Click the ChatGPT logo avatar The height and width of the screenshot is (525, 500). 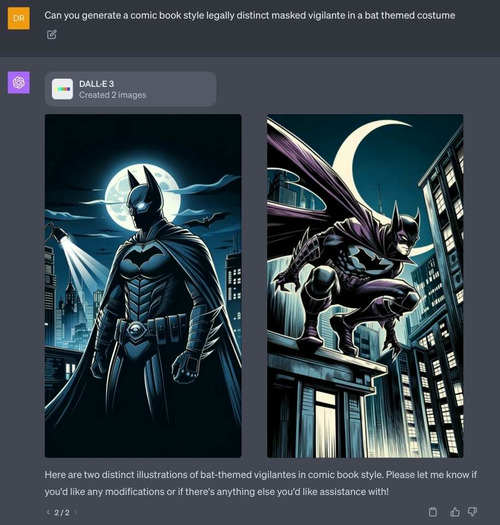[x=19, y=82]
